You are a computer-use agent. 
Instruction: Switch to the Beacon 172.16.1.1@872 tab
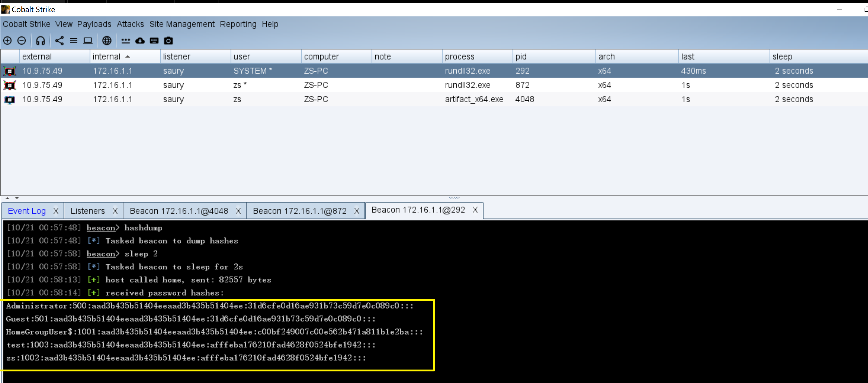(x=300, y=211)
